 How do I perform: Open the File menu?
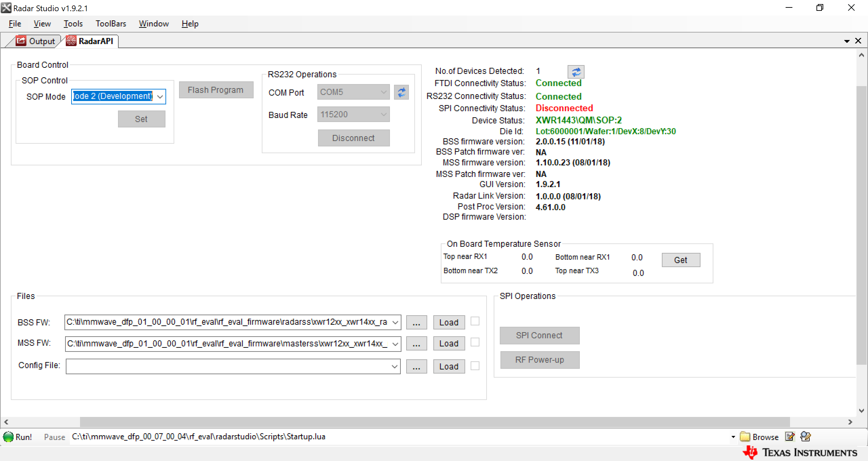click(15, 24)
